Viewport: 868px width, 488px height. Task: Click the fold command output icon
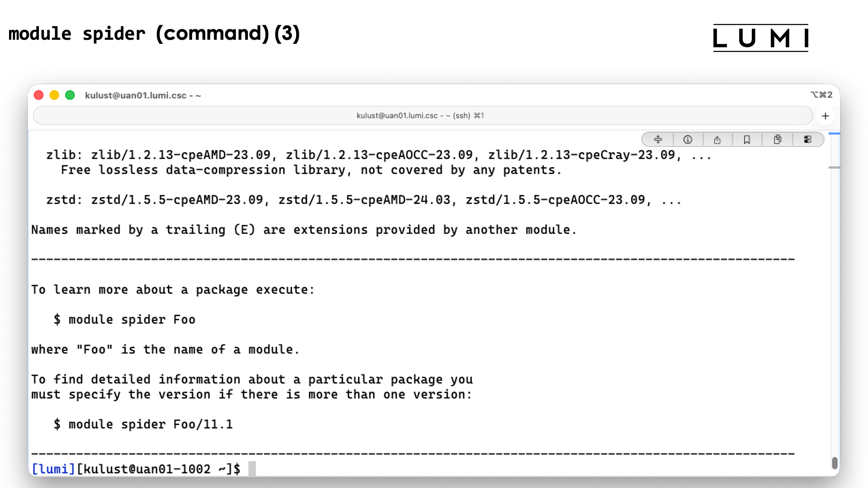658,140
